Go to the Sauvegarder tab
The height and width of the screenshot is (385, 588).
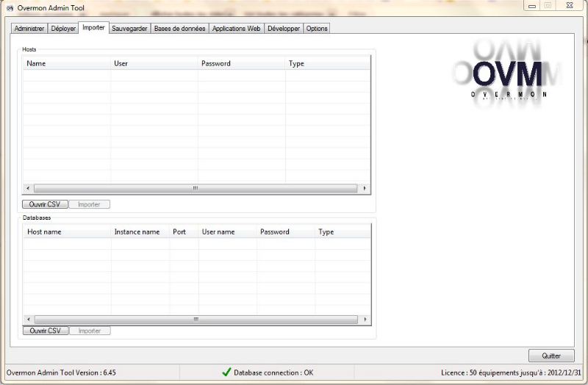[x=130, y=29]
